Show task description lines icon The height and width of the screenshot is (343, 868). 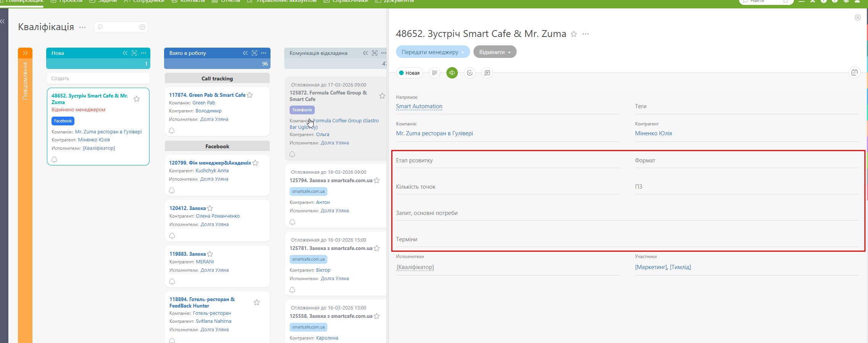pos(435,73)
